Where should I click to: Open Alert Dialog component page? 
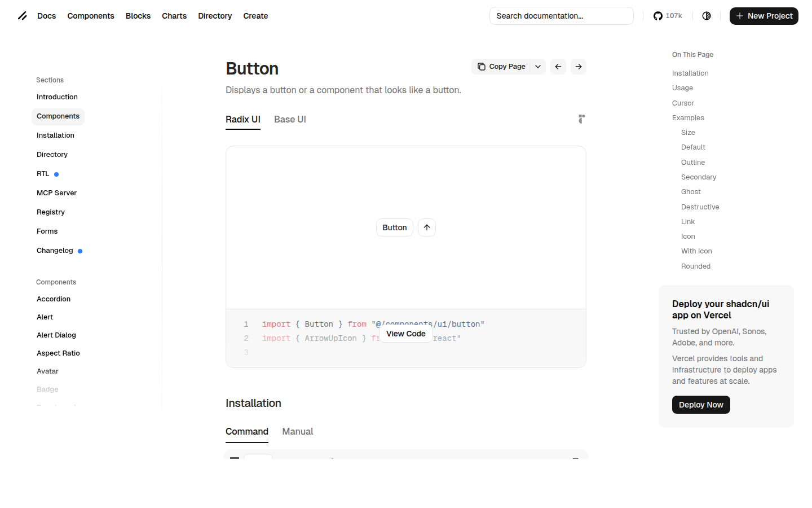click(56, 335)
